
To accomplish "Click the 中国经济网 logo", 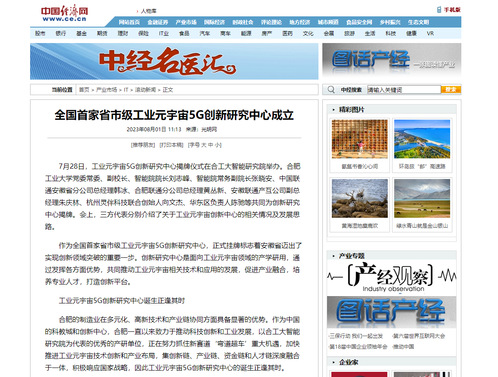I will point(65,14).
